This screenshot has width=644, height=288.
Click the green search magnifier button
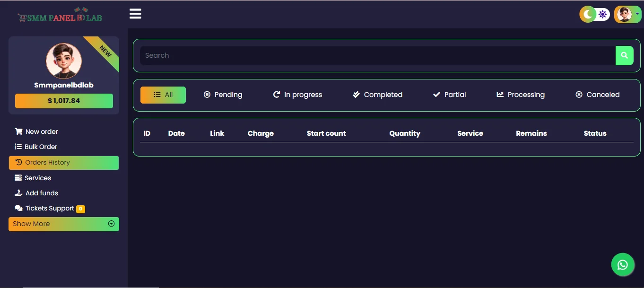[624, 55]
